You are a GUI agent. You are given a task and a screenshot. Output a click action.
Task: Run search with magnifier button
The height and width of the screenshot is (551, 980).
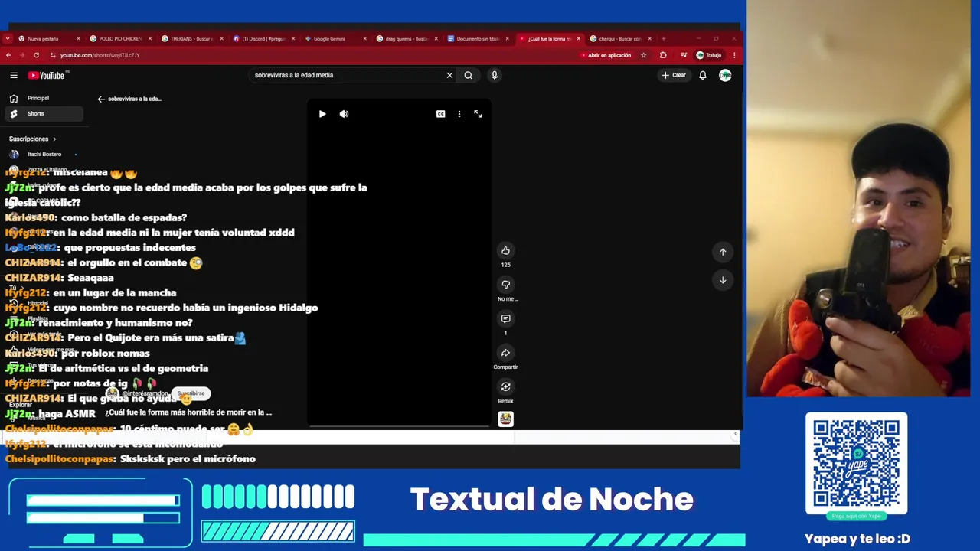click(468, 75)
